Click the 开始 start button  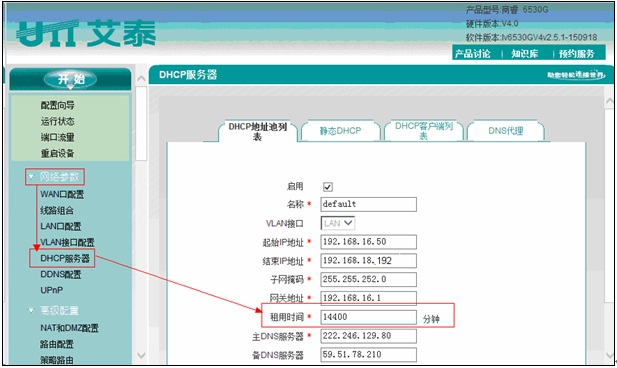(70, 80)
